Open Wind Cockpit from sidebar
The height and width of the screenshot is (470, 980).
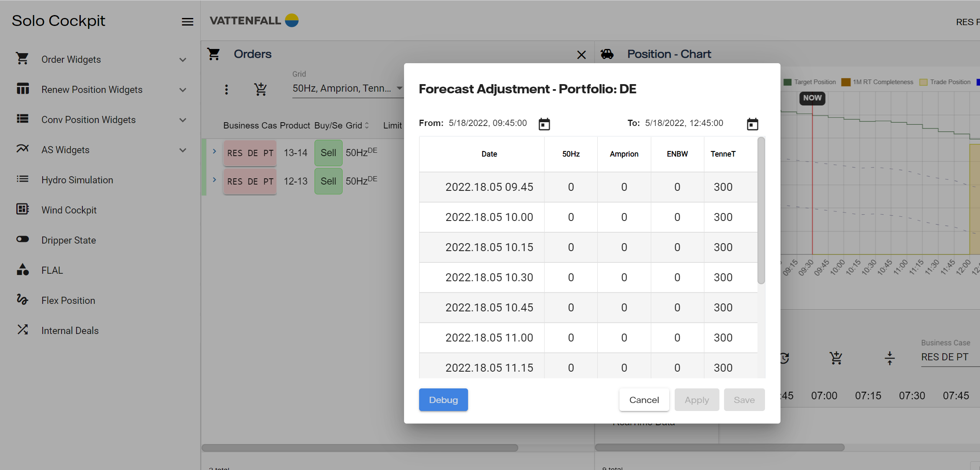(69, 210)
